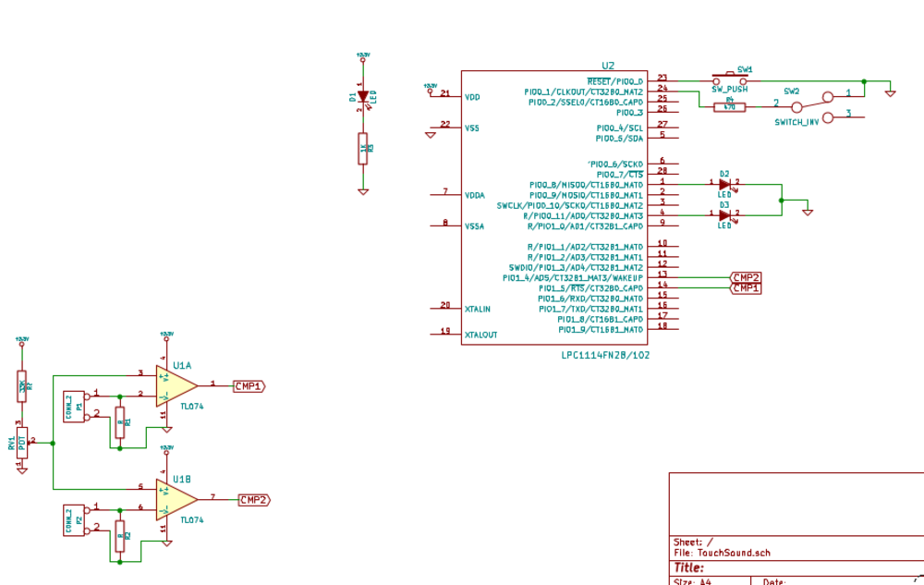
Task: Select the wire junction dot right of RV1
Action: (x=53, y=443)
